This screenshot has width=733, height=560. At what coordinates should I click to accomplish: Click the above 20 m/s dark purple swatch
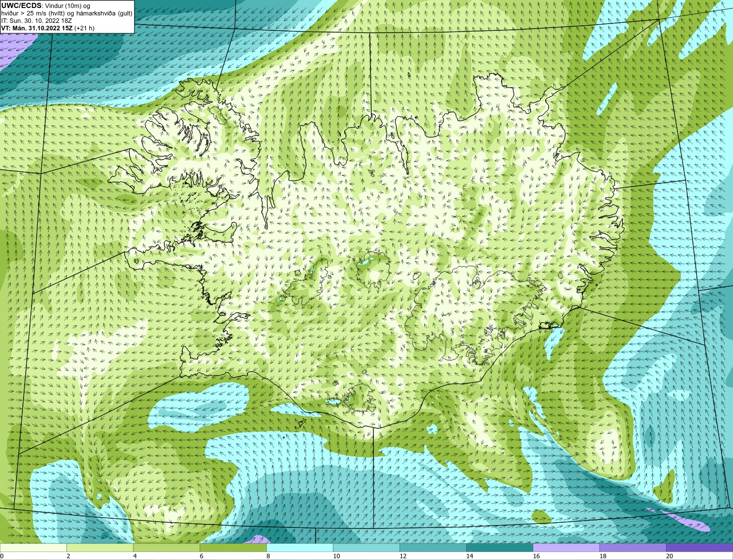(x=699, y=548)
